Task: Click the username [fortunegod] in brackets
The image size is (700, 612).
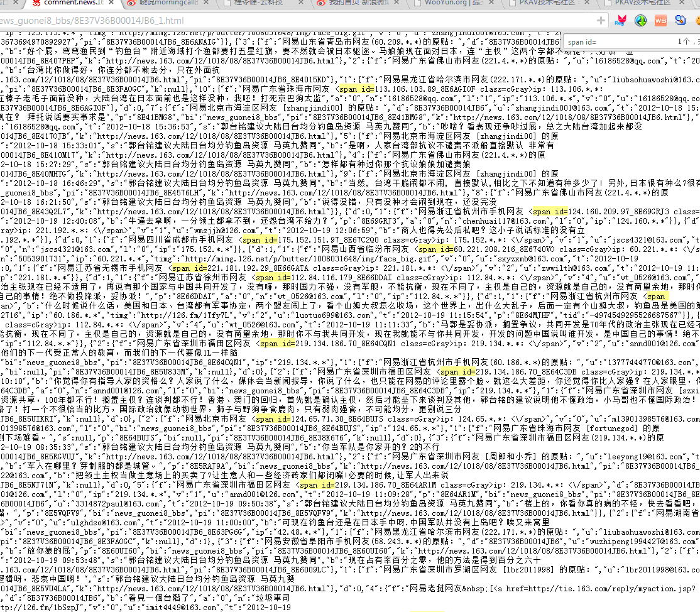Action: (x=611, y=429)
